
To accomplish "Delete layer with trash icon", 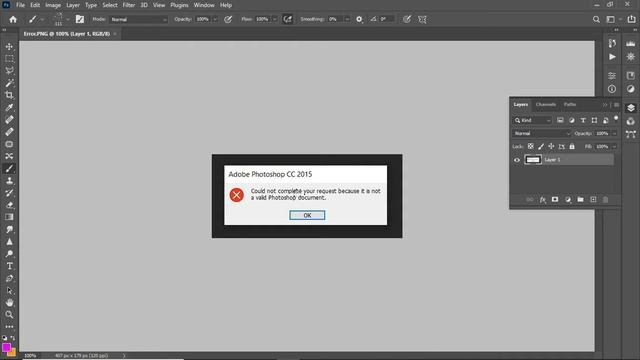I will pos(606,200).
